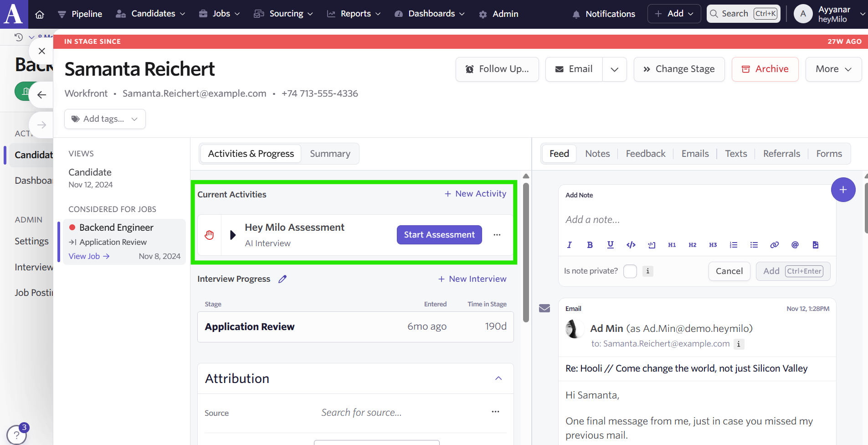868x445 pixels.
Task: Insert inline code in note
Action: (631, 245)
